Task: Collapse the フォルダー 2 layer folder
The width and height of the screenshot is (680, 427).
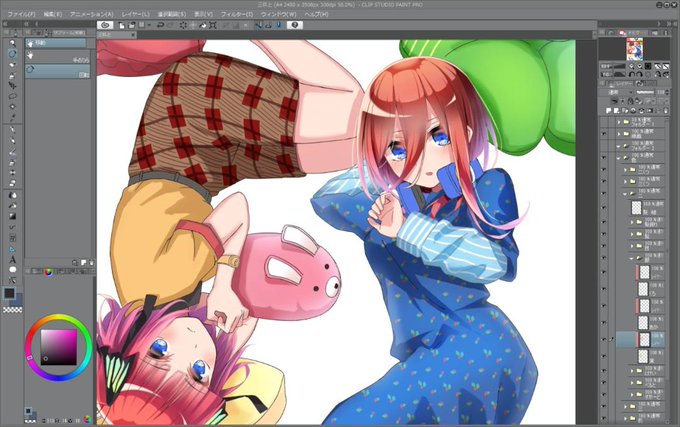Action: 619,146
